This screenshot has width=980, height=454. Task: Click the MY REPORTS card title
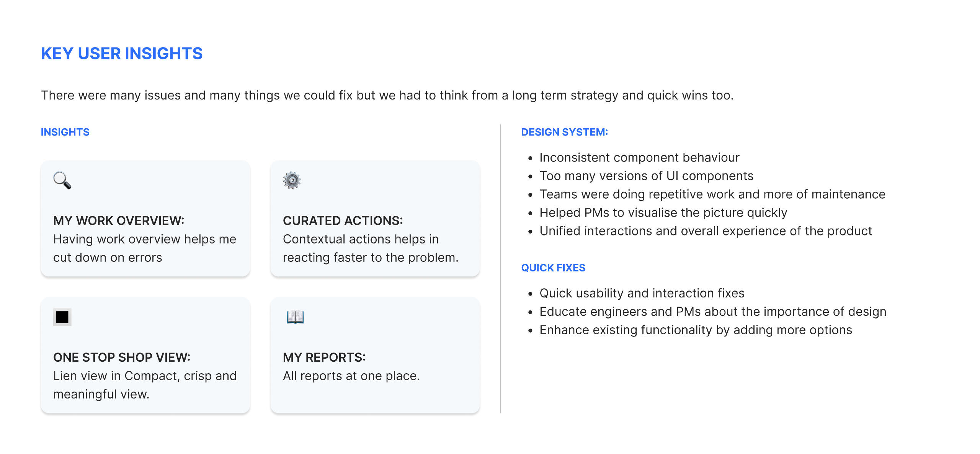click(324, 358)
